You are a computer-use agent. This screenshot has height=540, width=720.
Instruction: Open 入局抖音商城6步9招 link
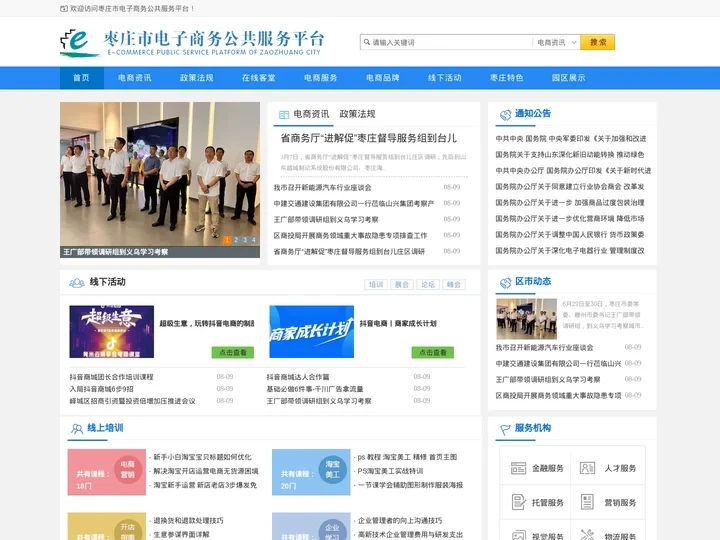(x=101, y=389)
